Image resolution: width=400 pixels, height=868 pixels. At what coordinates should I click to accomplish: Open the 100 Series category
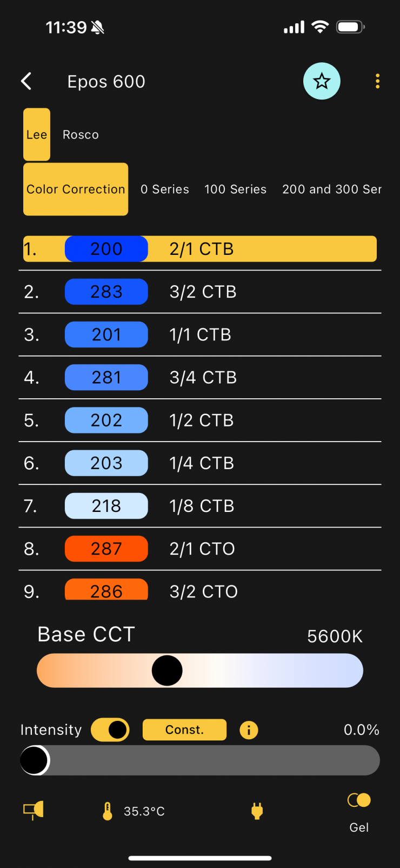point(235,189)
